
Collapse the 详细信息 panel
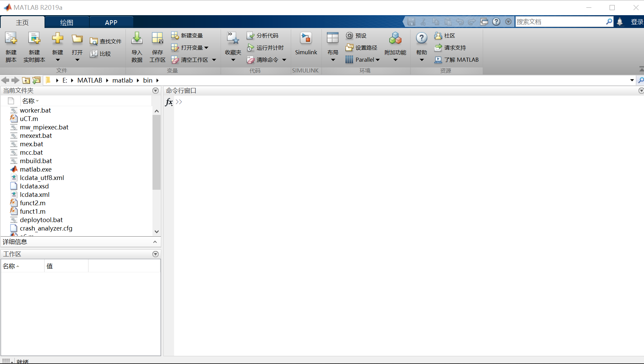pyautogui.click(x=155, y=242)
